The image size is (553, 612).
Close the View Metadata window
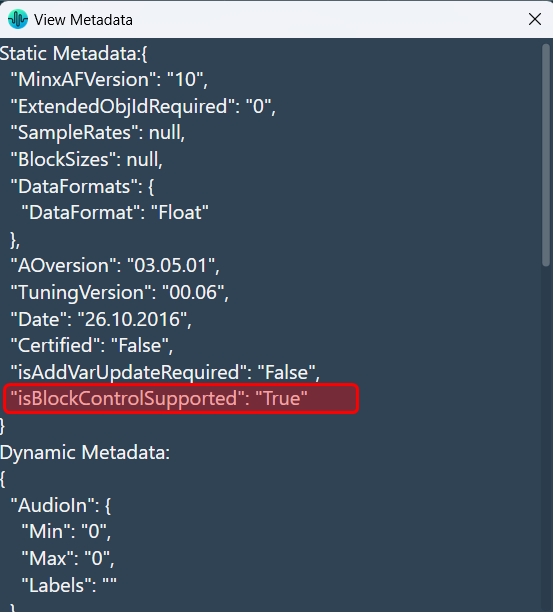coord(535,19)
